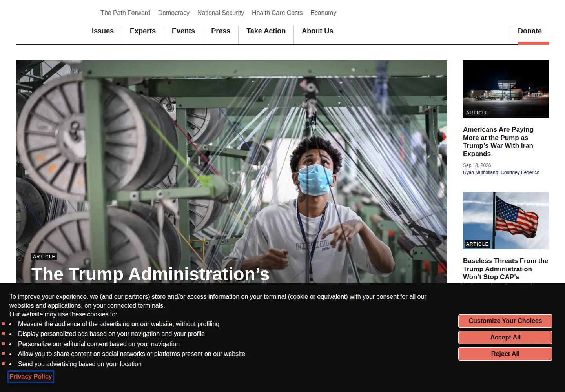Viewport: 565px width, 392px height.
Task: Click the 'Display personalized ads' cookie item
Action: pyautogui.click(x=111, y=334)
